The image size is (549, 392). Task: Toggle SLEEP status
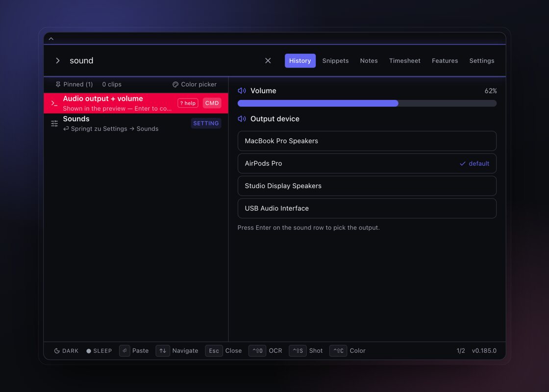click(x=99, y=351)
